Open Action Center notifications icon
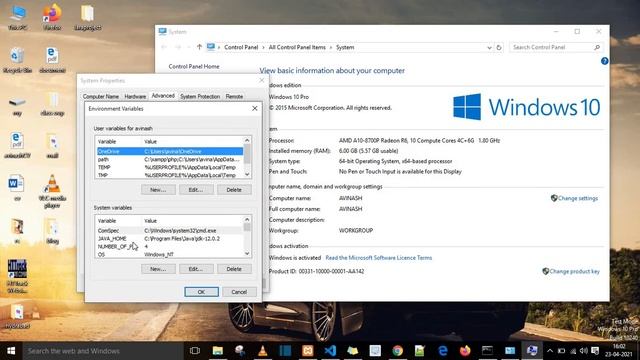The width and height of the screenshot is (640, 360). tap(595, 351)
